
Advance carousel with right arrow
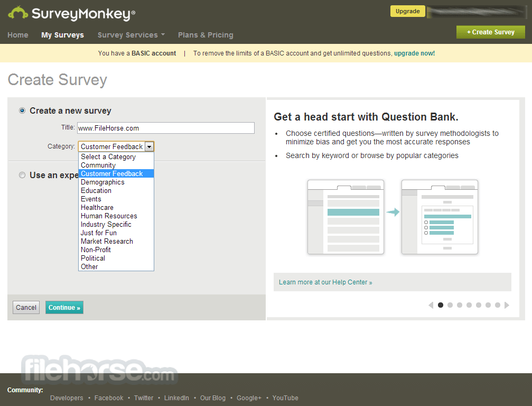(x=507, y=305)
